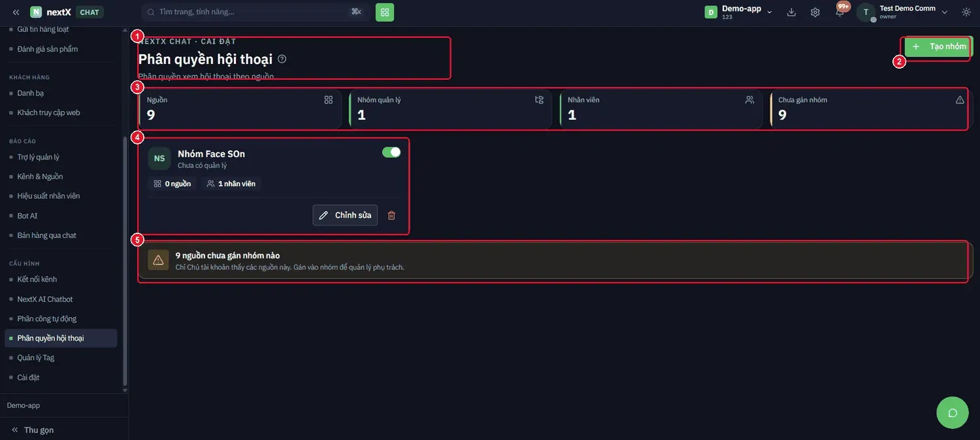The height and width of the screenshot is (440, 980).
Task: Click the 9 nguồn chưa gán nhóm nào banner
Action: 555,261
